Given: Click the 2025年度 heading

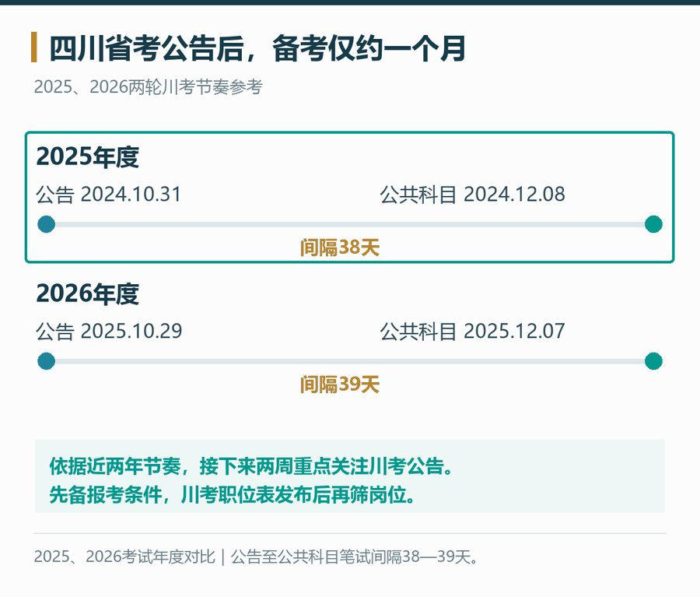Looking at the screenshot, I should (87, 157).
